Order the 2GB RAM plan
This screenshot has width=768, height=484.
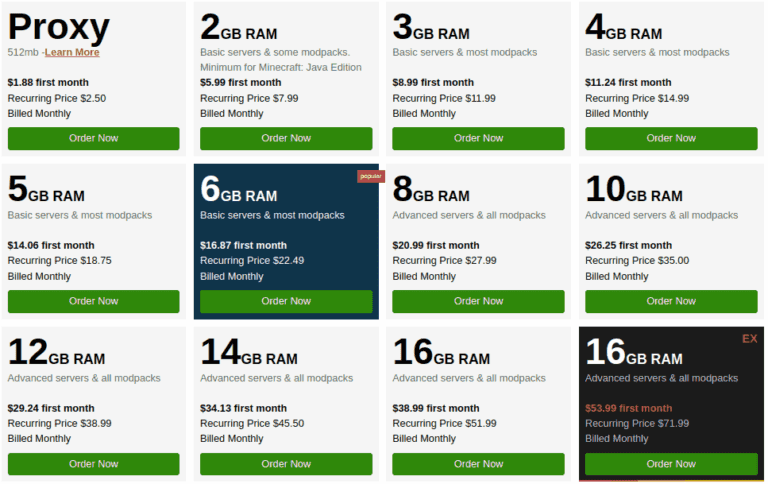[286, 139]
